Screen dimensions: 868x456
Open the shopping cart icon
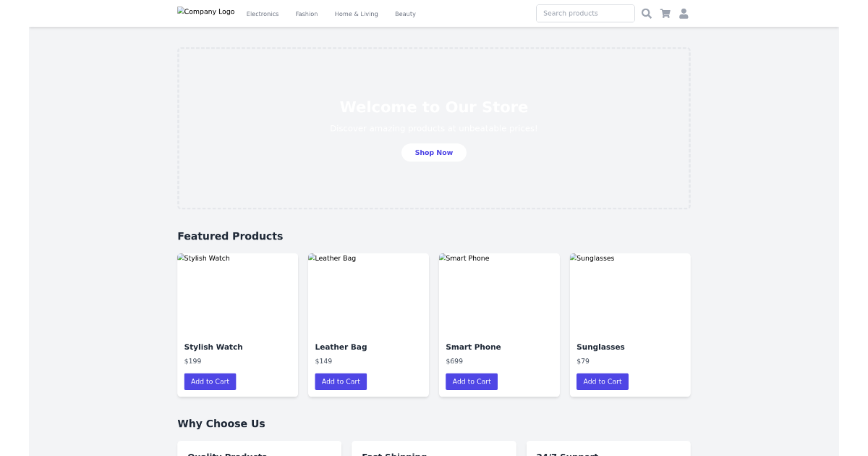pos(665,13)
